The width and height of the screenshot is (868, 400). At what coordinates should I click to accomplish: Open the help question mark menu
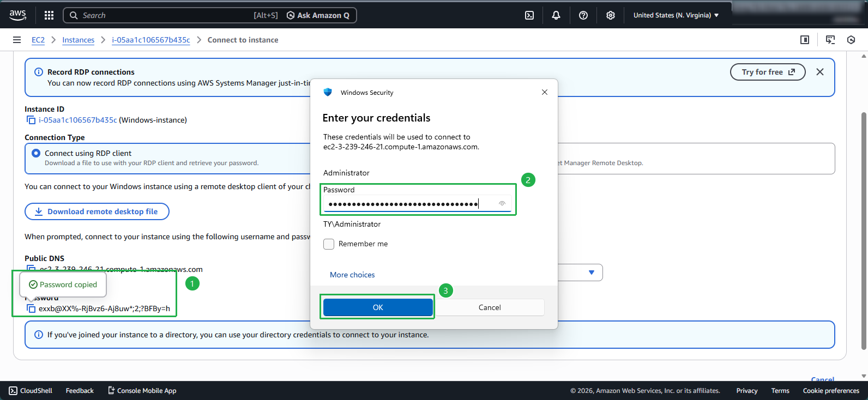coord(583,15)
